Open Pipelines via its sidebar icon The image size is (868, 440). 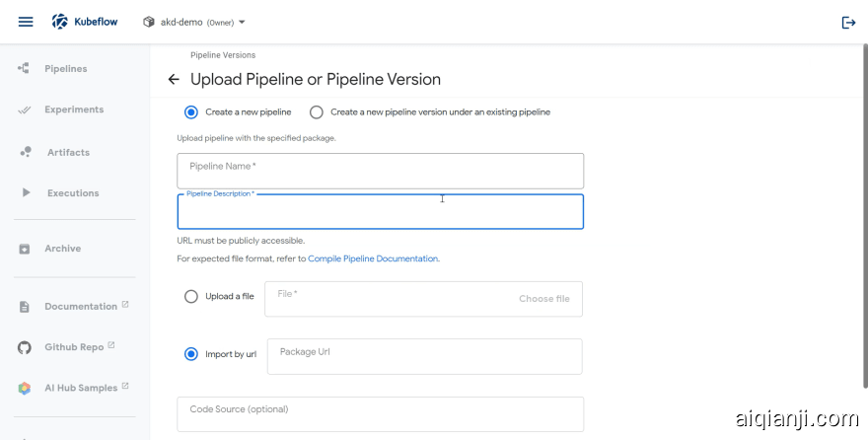click(x=24, y=68)
